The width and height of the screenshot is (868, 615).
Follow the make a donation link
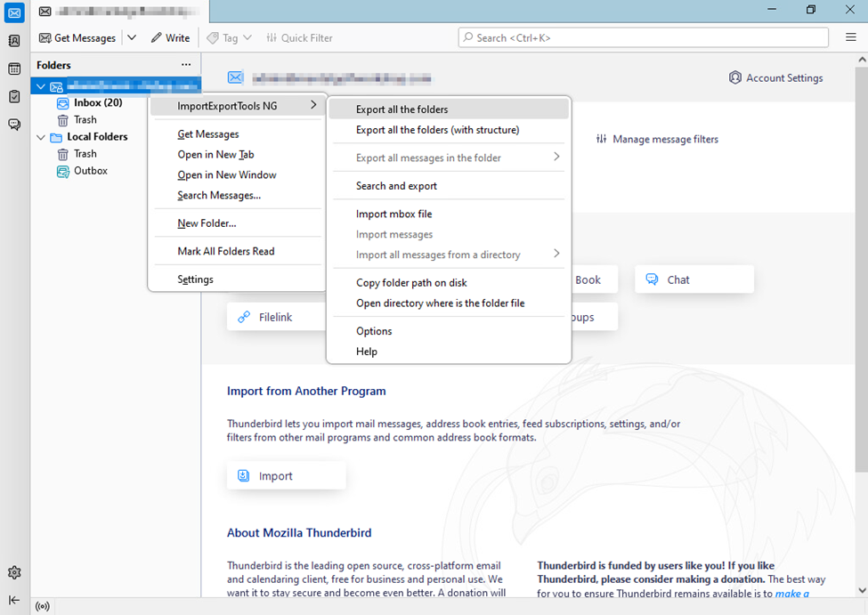pos(791,594)
